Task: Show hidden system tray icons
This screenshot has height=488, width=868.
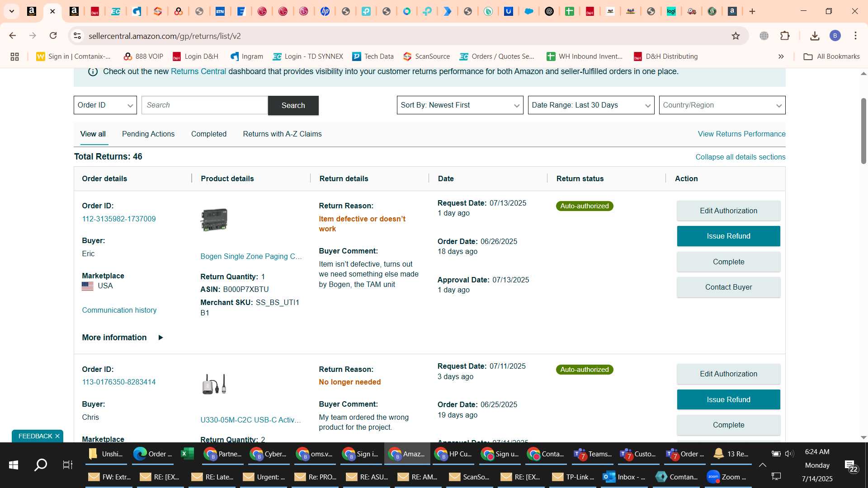Action: (763, 465)
